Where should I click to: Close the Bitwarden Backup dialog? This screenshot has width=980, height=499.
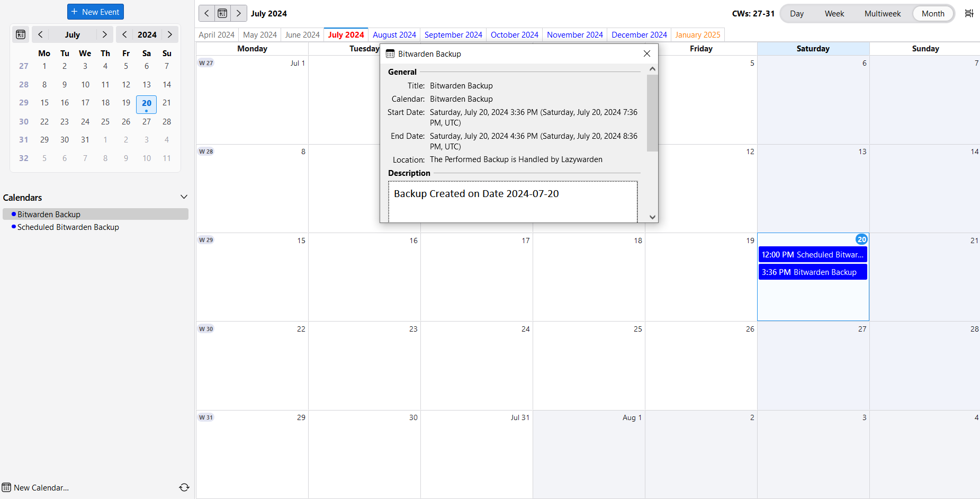coord(647,54)
